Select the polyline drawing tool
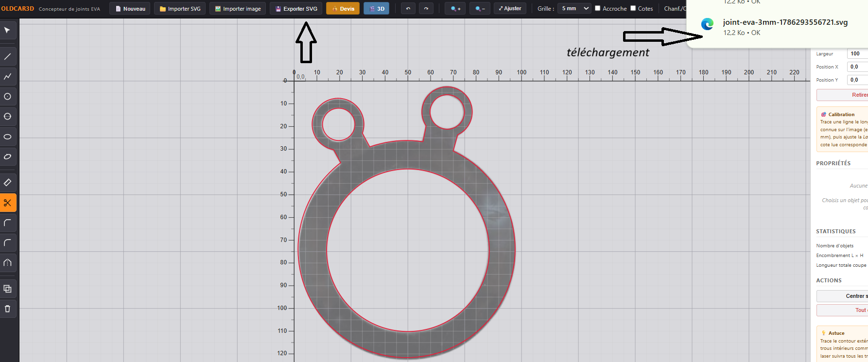 (x=8, y=76)
